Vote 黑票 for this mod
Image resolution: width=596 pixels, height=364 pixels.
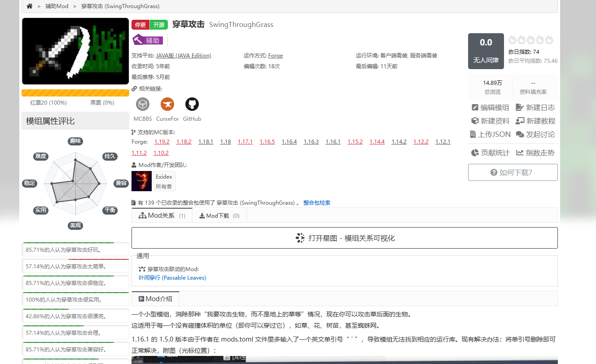[102, 103]
